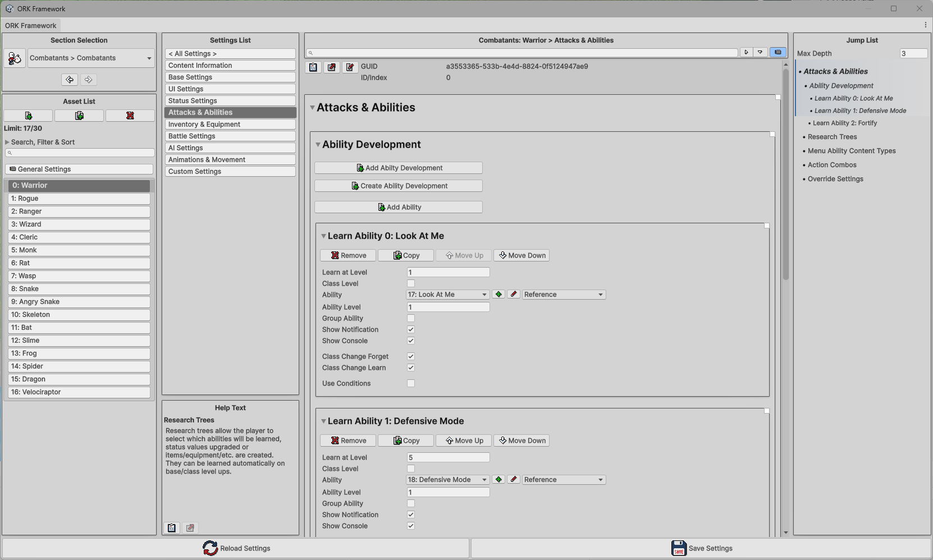Move Down Learn Ability 0: Look At Me

522,255
